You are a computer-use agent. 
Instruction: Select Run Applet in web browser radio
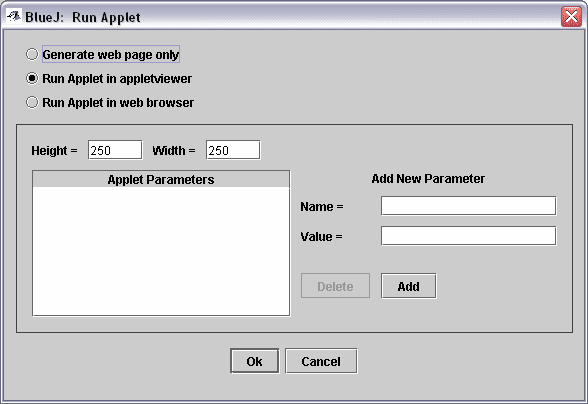pos(32,102)
